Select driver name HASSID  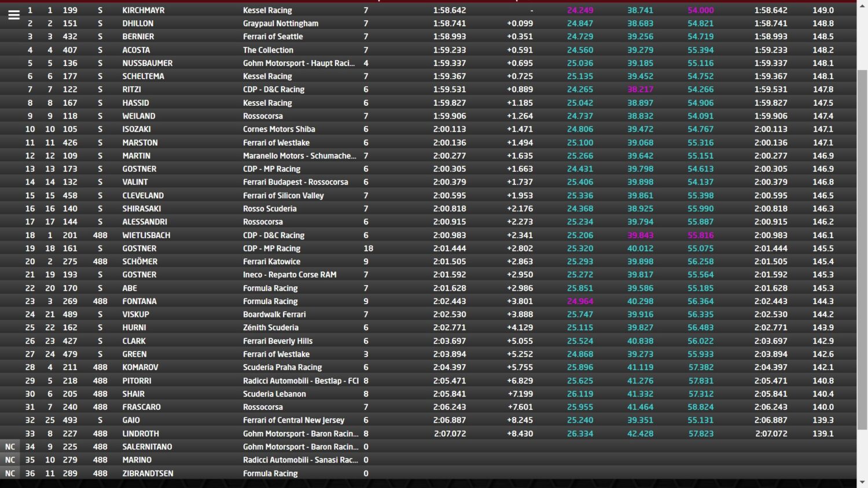135,103
